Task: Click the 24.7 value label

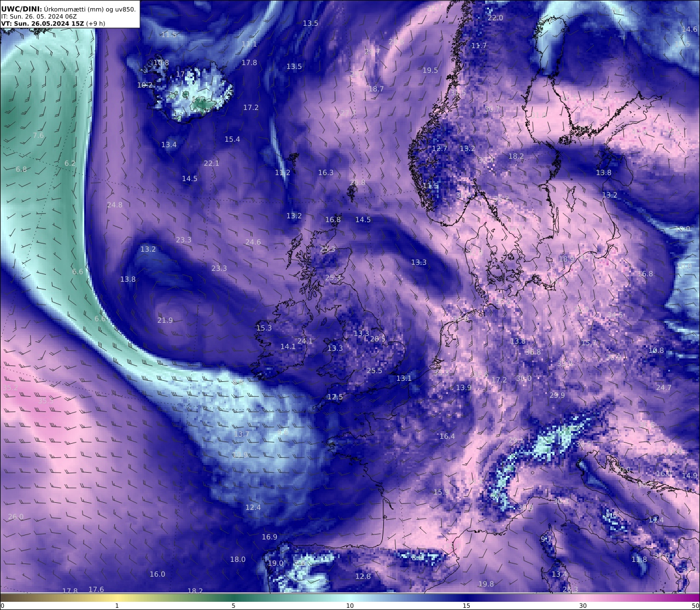Action: pyautogui.click(x=664, y=388)
